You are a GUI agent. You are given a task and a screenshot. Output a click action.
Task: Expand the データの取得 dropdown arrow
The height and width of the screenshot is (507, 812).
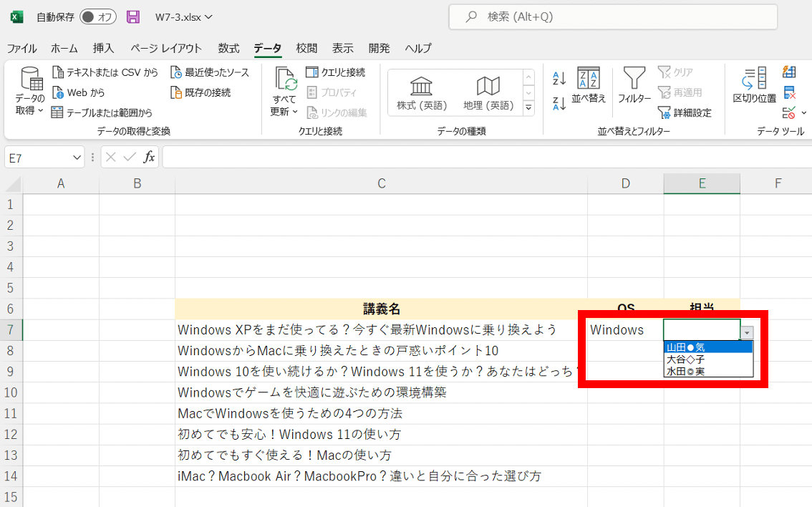40,110
